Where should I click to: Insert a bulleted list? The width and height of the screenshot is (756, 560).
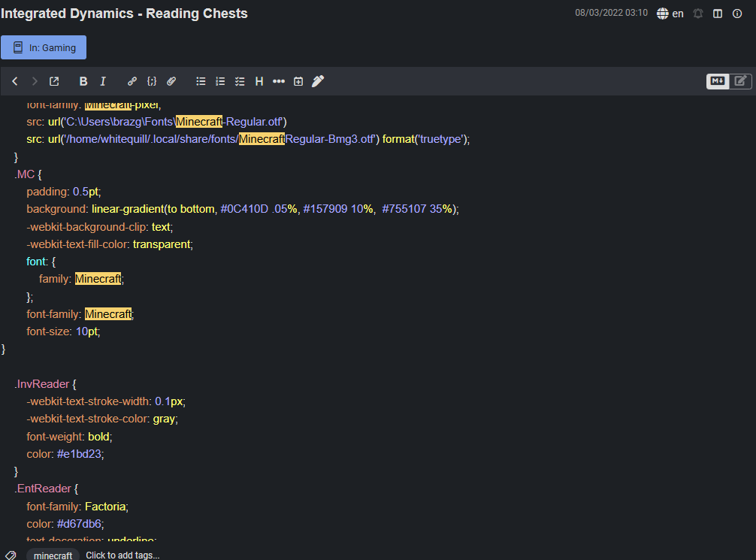[x=201, y=81]
